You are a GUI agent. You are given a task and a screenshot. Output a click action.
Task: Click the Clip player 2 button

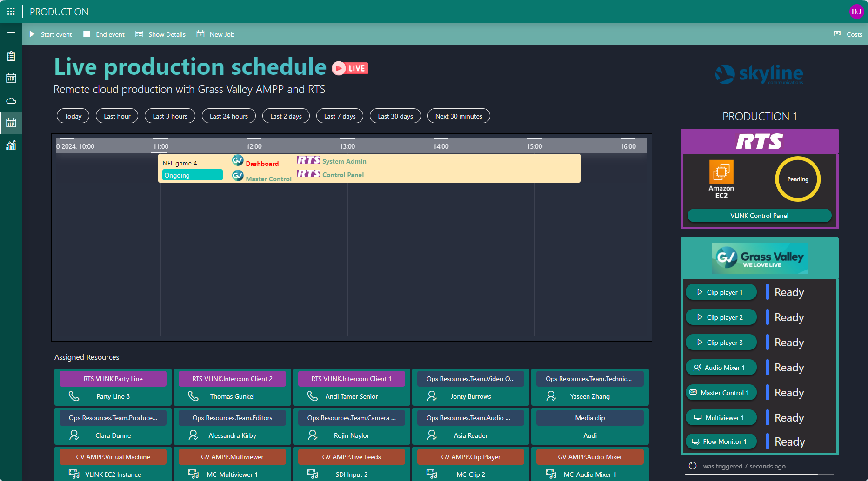[x=721, y=317]
